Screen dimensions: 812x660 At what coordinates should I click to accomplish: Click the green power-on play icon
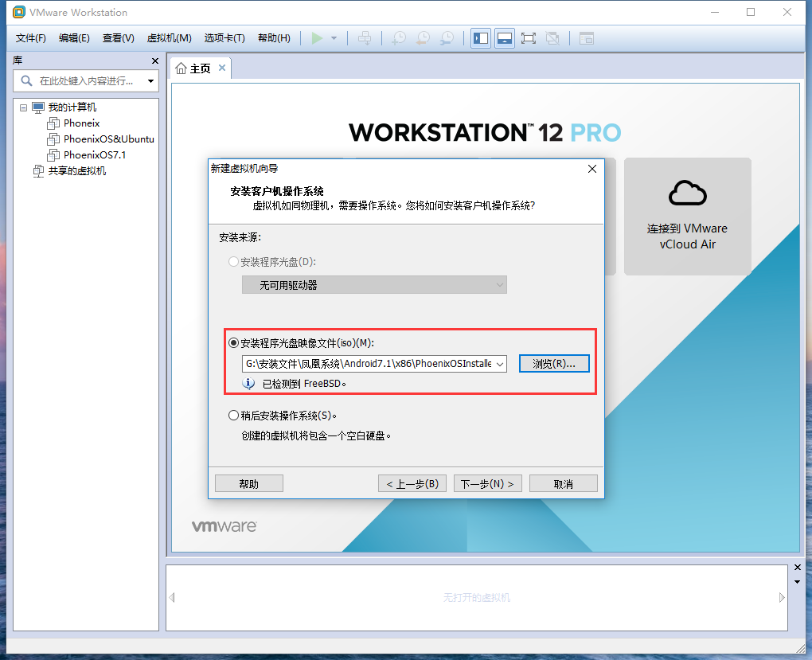pos(317,38)
